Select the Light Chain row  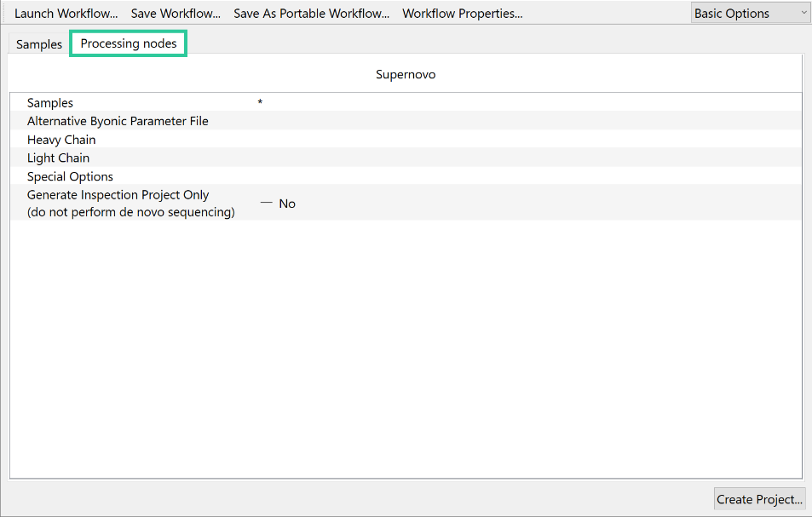pyautogui.click(x=406, y=158)
